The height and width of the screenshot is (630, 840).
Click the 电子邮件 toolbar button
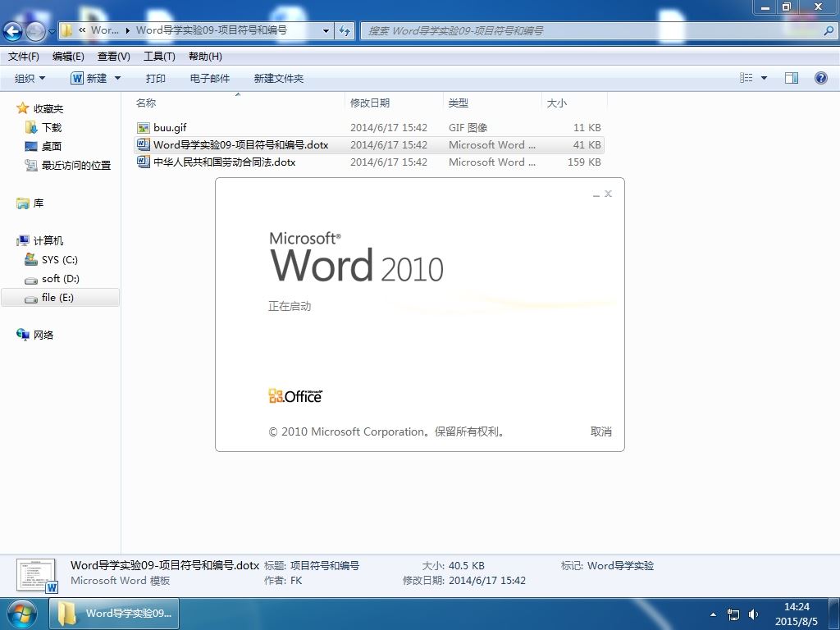[x=209, y=78]
